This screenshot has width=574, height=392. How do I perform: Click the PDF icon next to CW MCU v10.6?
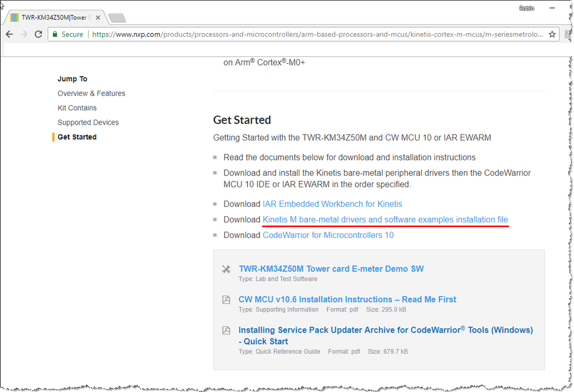226,299
